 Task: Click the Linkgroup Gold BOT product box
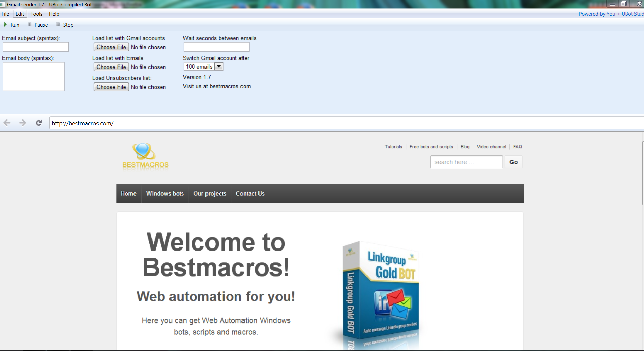(x=380, y=295)
